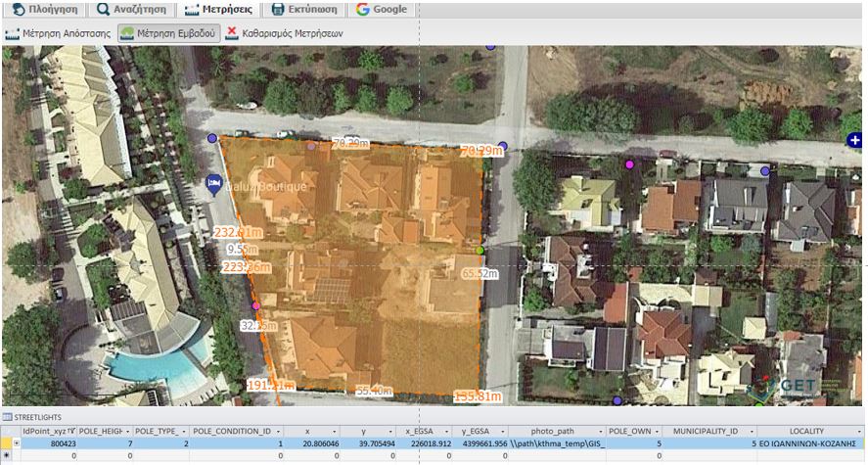Open POLE_CONDITION_ID column dropdown arrow

pyautogui.click(x=278, y=432)
